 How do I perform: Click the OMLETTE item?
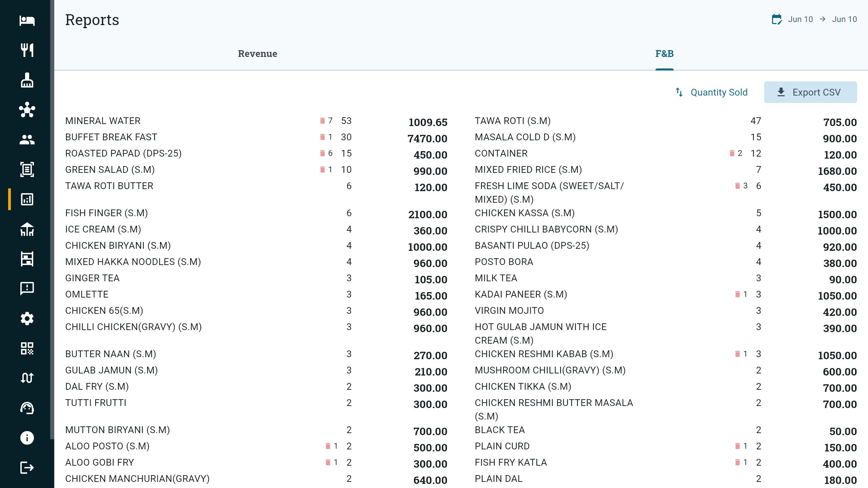(87, 294)
